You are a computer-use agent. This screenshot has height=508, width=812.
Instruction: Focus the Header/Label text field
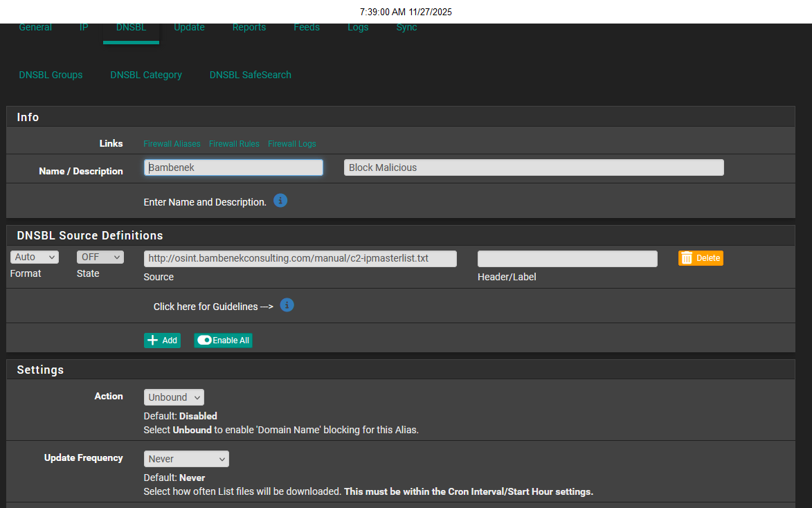568,259
